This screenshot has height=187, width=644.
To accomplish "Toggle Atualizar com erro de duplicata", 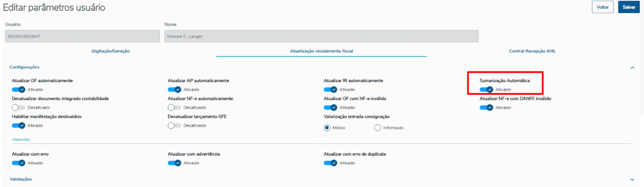I will tap(330, 163).
